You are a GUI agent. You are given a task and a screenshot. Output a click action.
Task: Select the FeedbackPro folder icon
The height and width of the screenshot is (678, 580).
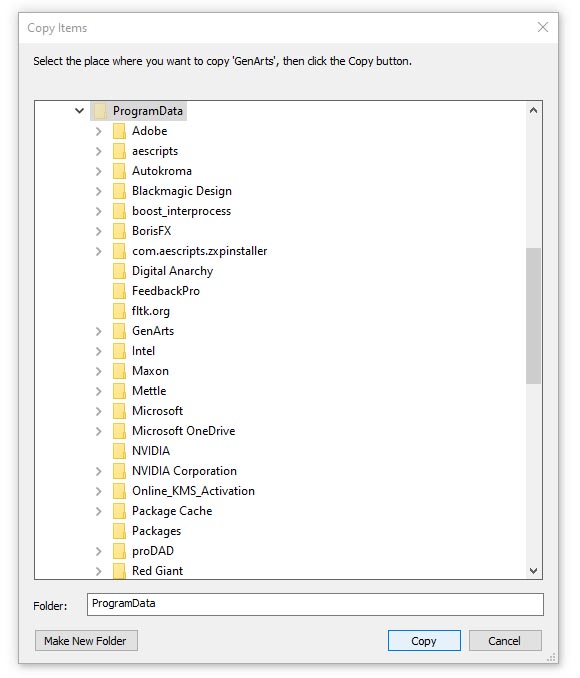pos(119,291)
